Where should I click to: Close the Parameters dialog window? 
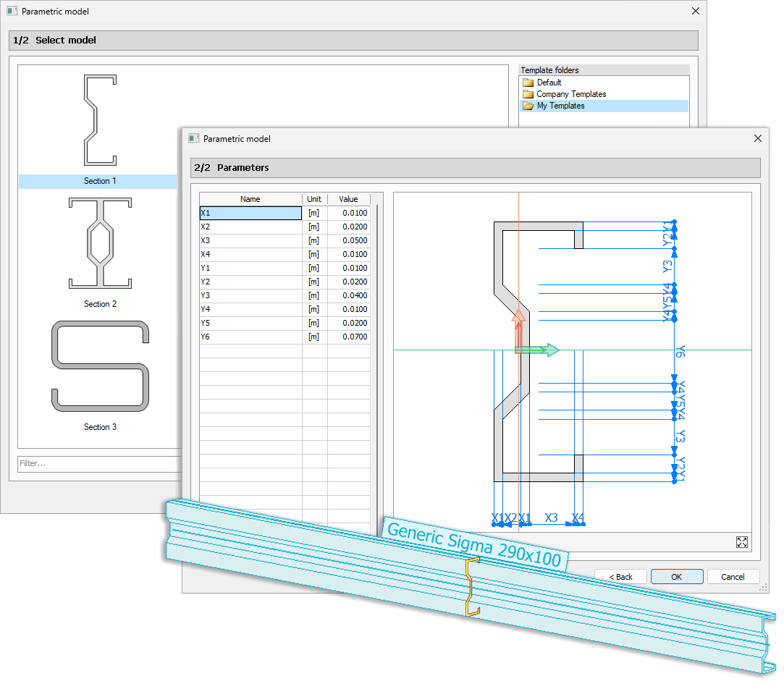click(x=758, y=138)
